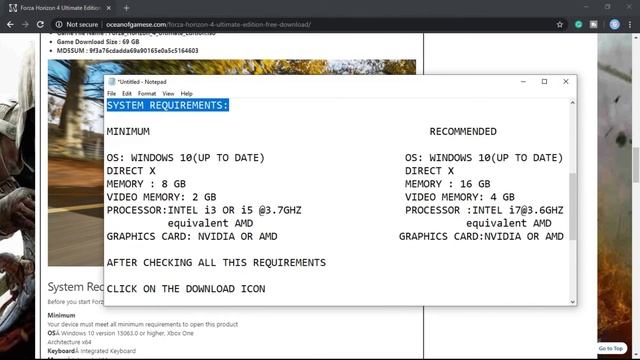Reload the page with the refresh icon
Screen dimensions: 640x360
40,24
